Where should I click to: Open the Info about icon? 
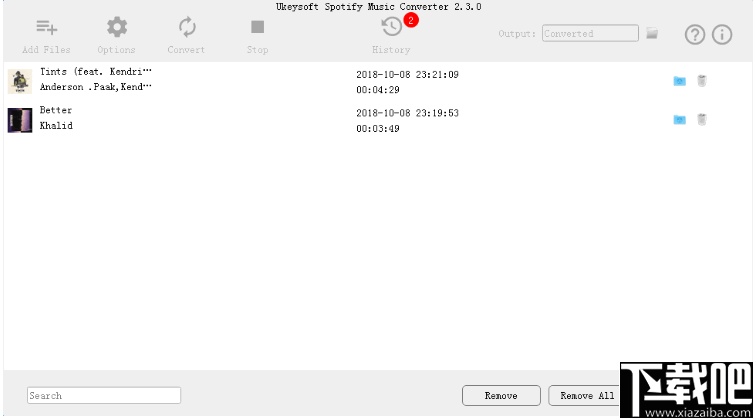[722, 35]
